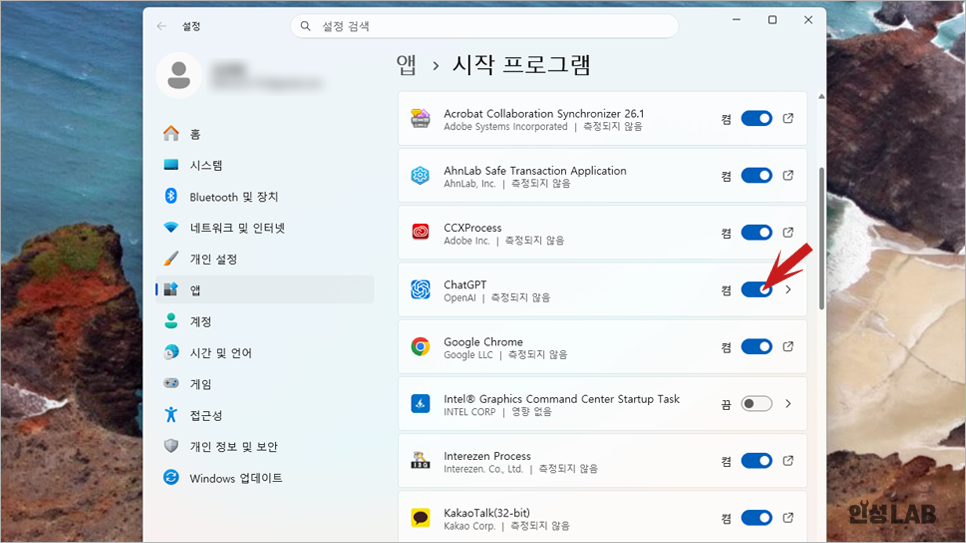Screen dimensions: 966x543
Task: Select 계정 in the sidebar
Action: tap(264, 321)
